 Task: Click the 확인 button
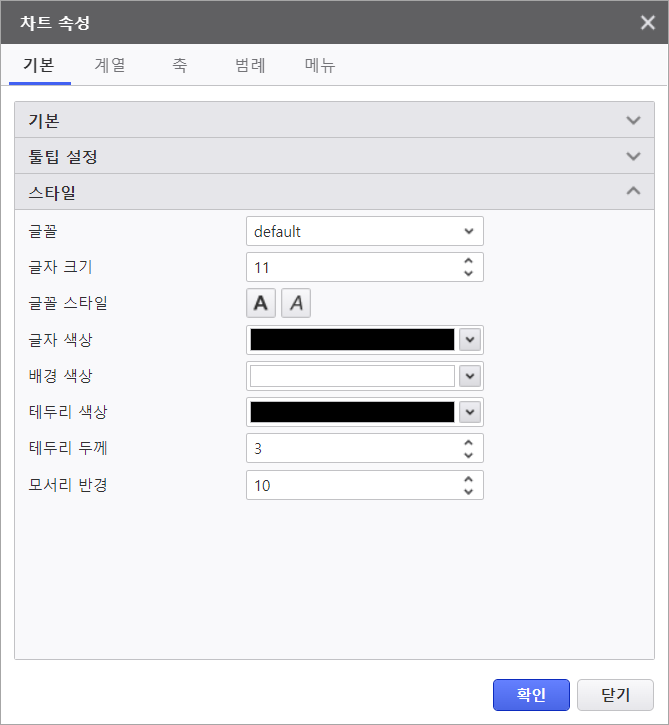(531, 694)
